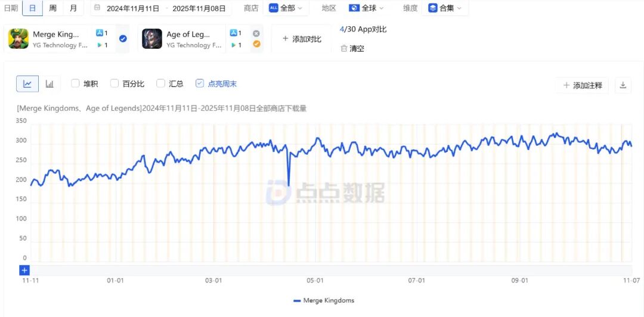Switch to line chart view
Image resolution: width=644 pixels, height=317 pixels.
pyautogui.click(x=27, y=84)
